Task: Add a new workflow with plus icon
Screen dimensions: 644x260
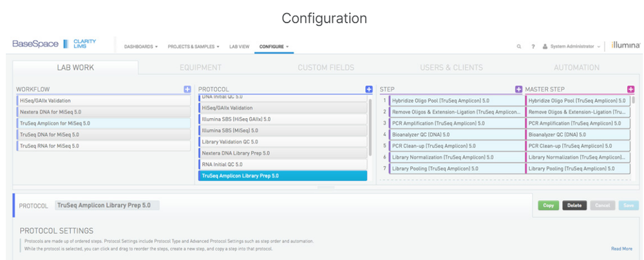Action: pyautogui.click(x=187, y=89)
